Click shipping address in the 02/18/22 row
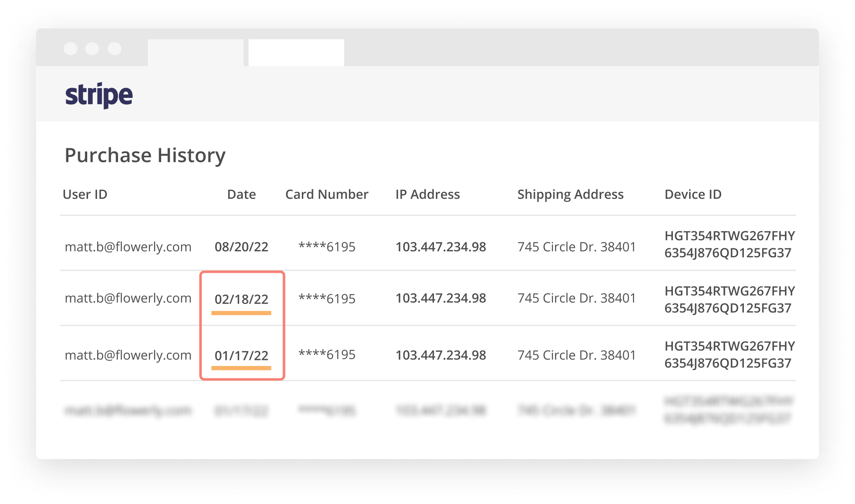The image size is (855, 504). point(577,298)
